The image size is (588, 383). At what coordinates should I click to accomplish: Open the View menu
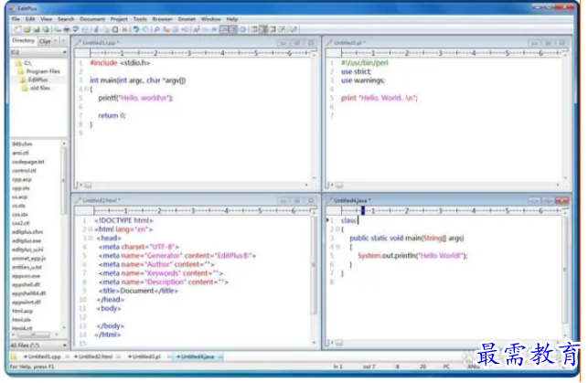pyautogui.click(x=46, y=18)
